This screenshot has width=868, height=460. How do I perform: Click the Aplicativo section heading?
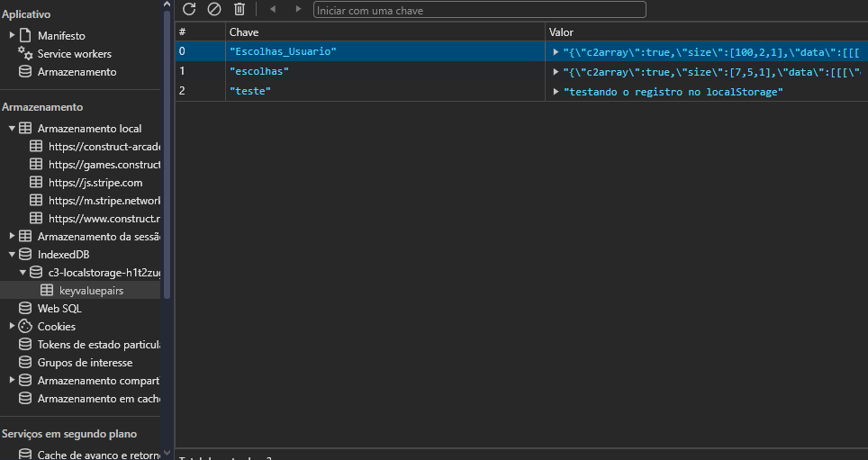click(26, 14)
